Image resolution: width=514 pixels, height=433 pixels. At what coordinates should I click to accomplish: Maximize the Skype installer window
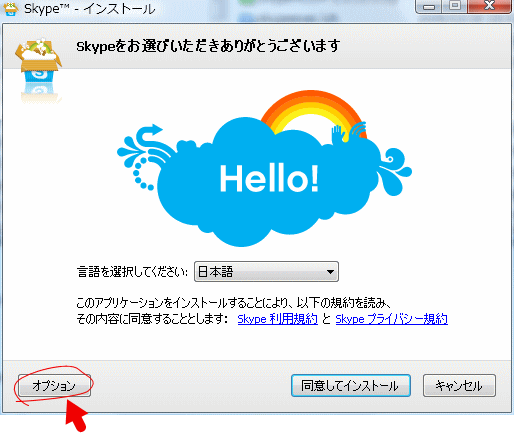(x=455, y=6)
